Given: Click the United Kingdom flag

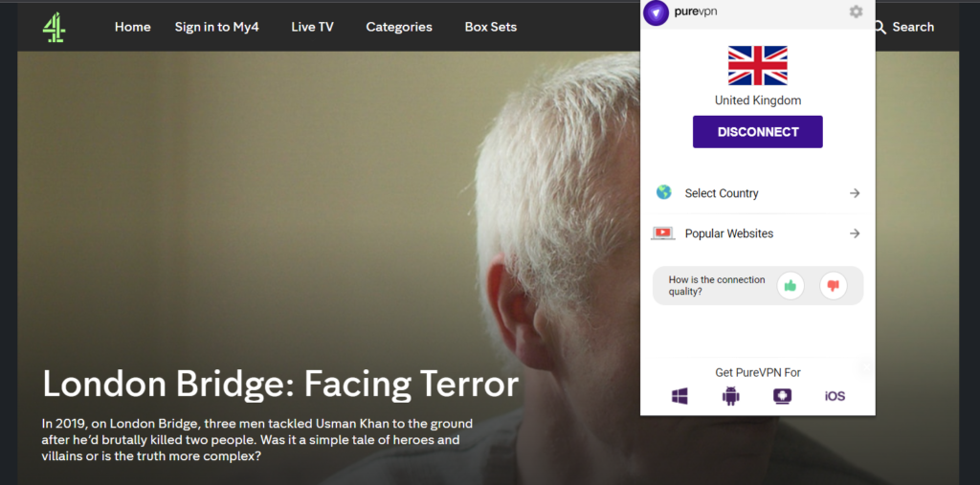Looking at the screenshot, I should coord(757,66).
